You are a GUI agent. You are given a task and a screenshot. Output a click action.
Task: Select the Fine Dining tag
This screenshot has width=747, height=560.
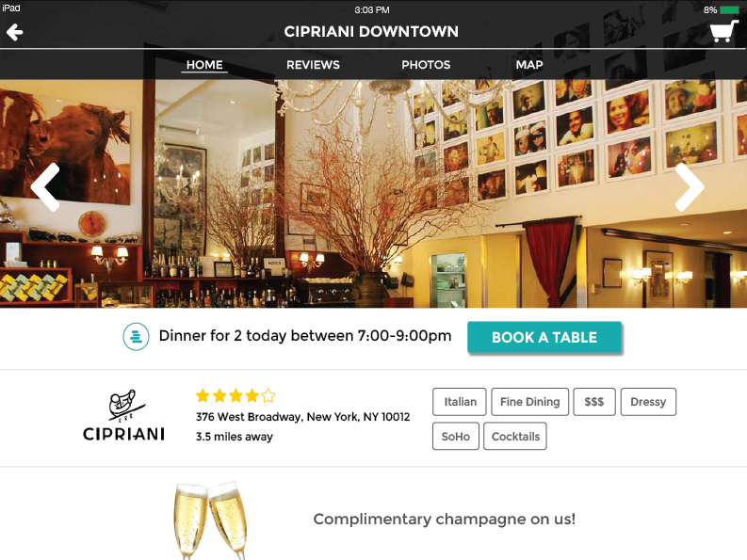(x=529, y=402)
